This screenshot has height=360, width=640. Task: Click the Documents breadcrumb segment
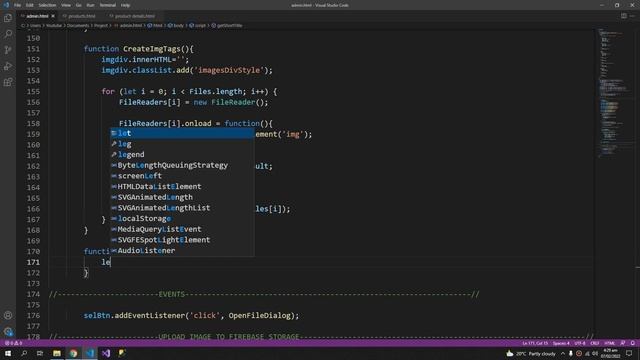coord(78,25)
